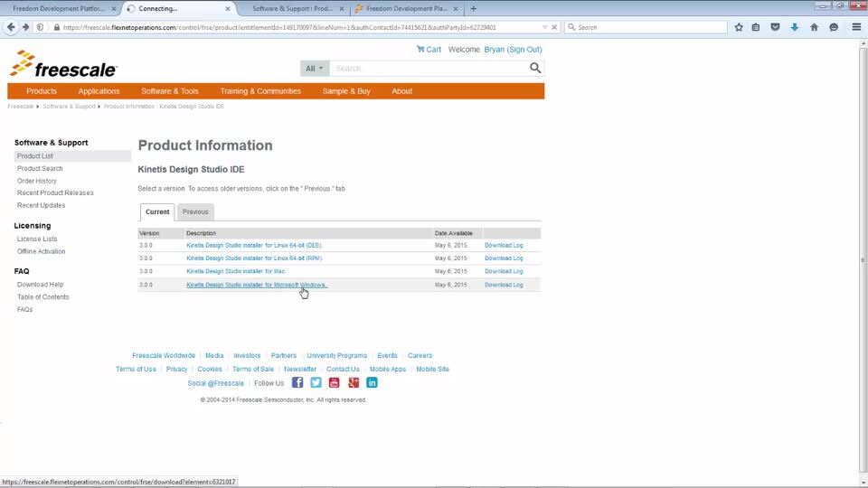Go to browser home page icon
The image size is (868, 488).
pos(814,27)
